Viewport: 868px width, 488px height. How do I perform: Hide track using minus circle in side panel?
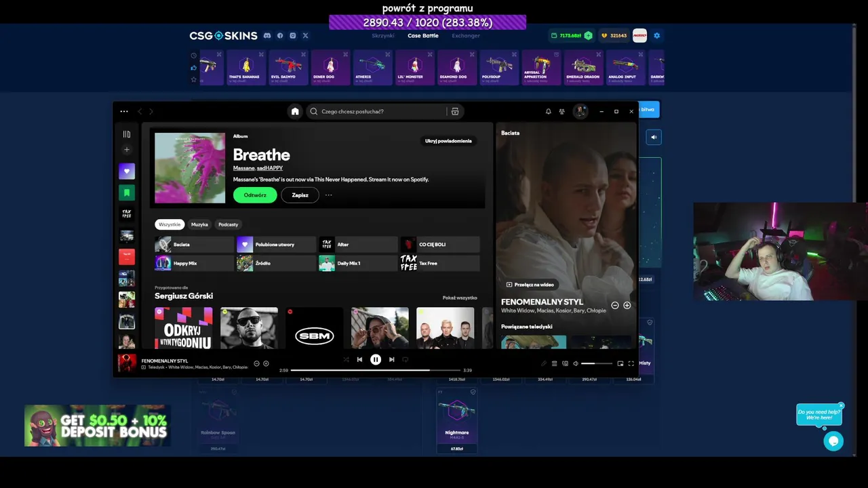pyautogui.click(x=615, y=306)
